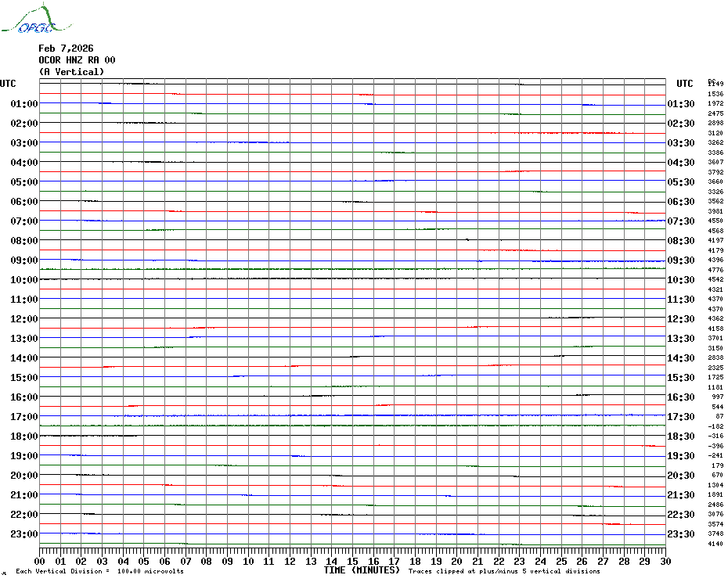
Task: Click the minute axis label '05'
Action: 144,562
